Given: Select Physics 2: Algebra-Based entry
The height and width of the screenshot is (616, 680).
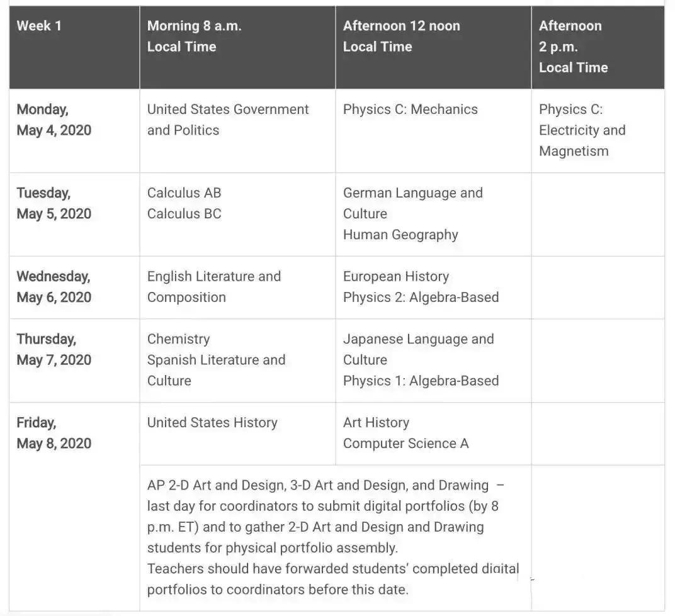Looking at the screenshot, I should 421,298.
